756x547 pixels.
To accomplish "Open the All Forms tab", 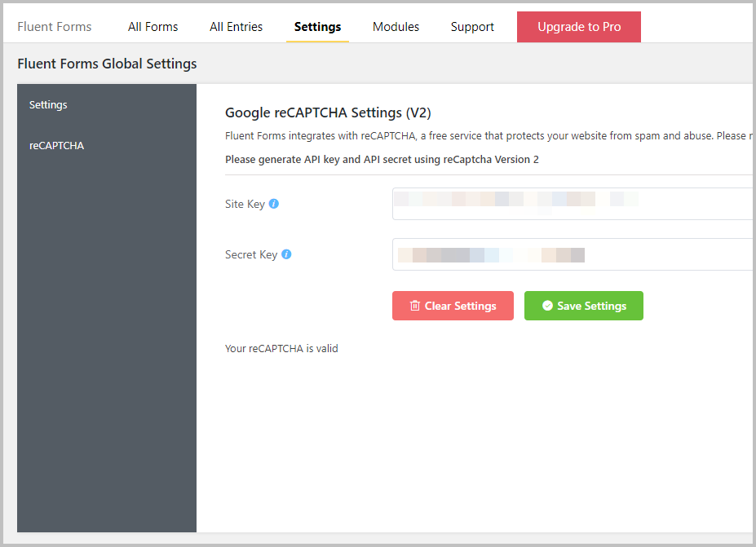I will click(153, 27).
